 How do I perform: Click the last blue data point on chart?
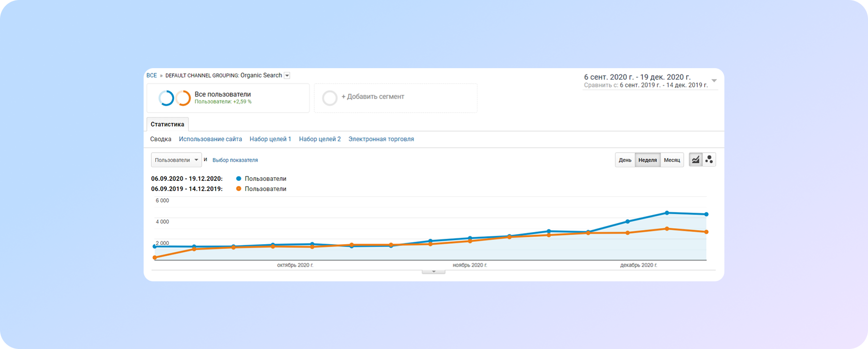tap(706, 214)
